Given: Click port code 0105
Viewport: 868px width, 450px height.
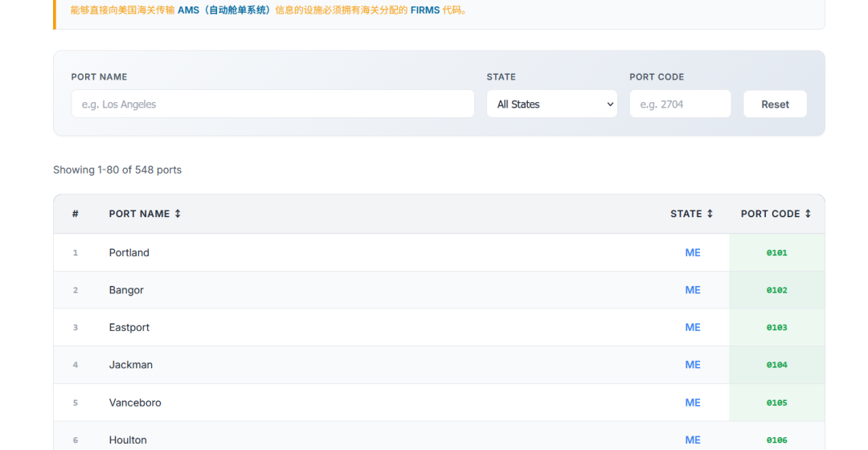Looking at the screenshot, I should coord(776,403).
